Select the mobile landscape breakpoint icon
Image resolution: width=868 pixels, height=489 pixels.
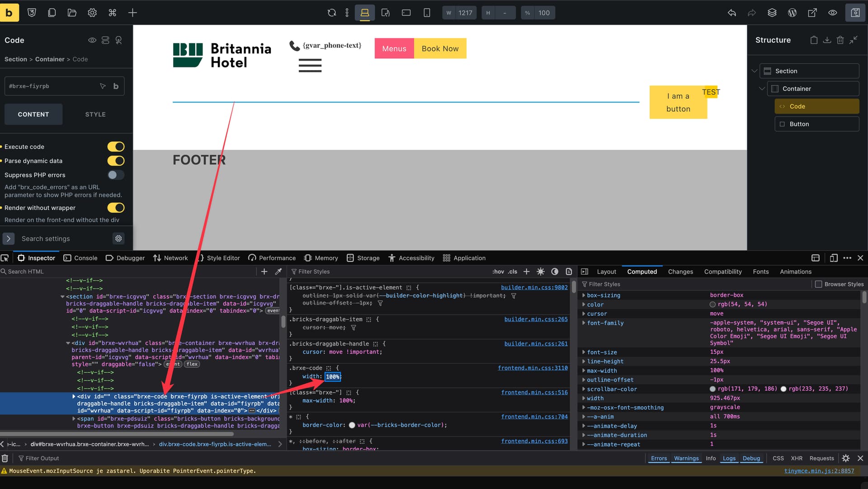tap(406, 13)
